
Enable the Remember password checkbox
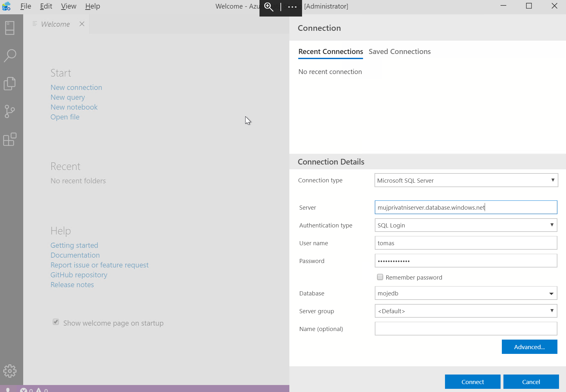[380, 277]
